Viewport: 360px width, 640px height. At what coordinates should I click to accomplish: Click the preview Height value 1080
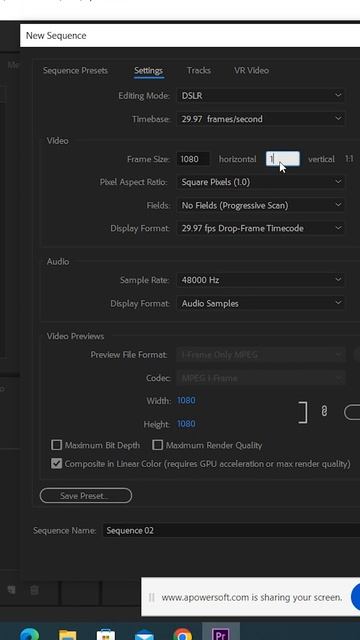(186, 424)
